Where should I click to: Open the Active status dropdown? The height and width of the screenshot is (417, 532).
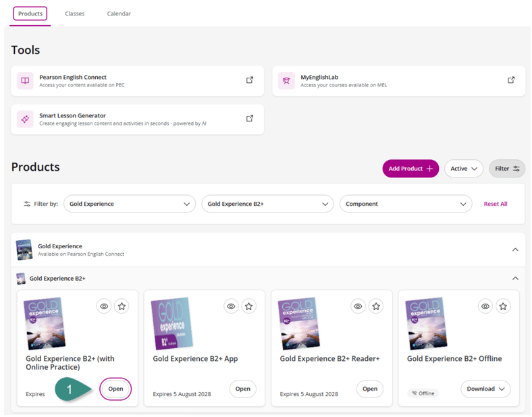coord(463,169)
